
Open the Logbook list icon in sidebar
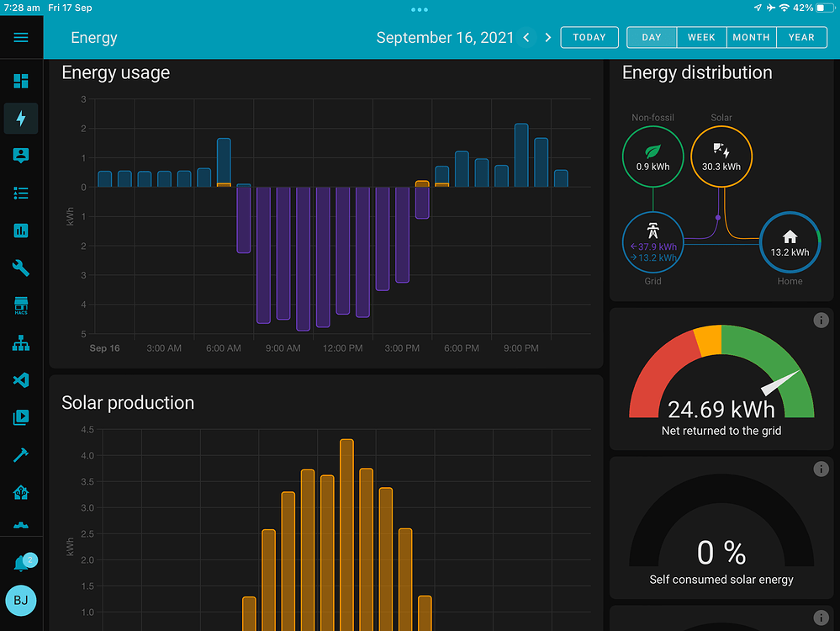pos(21,194)
